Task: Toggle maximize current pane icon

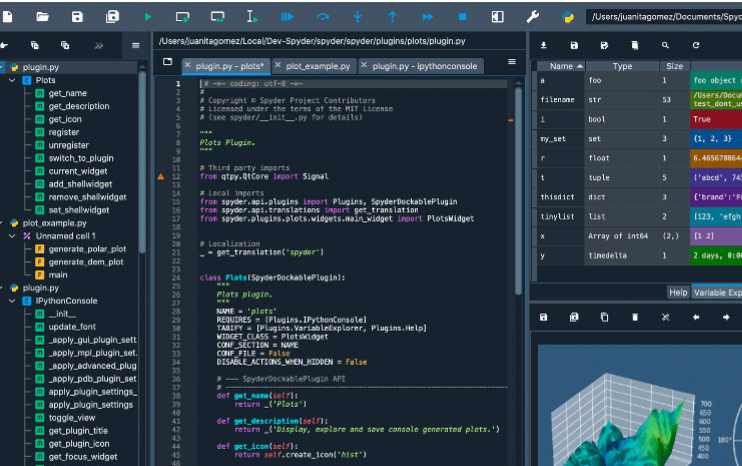Action: (x=497, y=17)
